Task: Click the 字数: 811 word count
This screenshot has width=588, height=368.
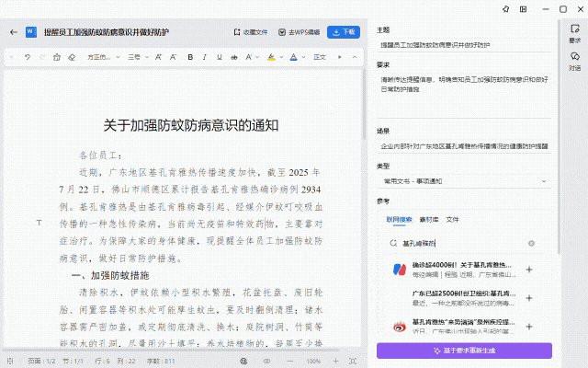Action: pyautogui.click(x=161, y=362)
